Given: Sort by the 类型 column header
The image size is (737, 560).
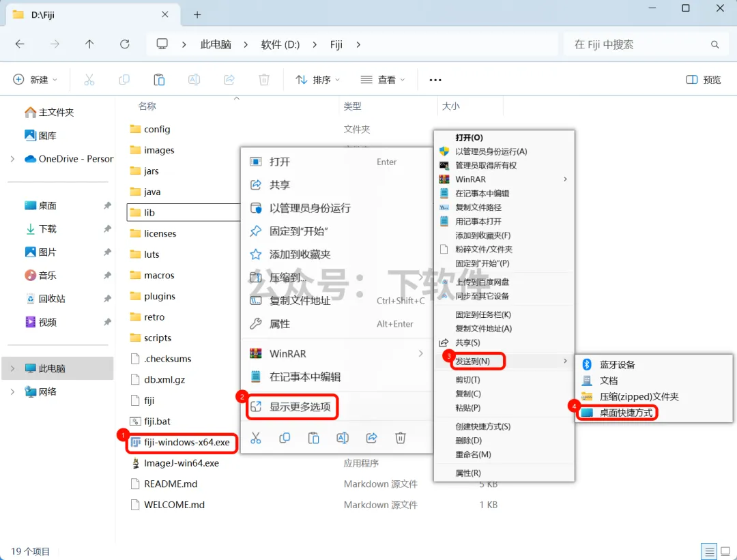Looking at the screenshot, I should [x=353, y=106].
